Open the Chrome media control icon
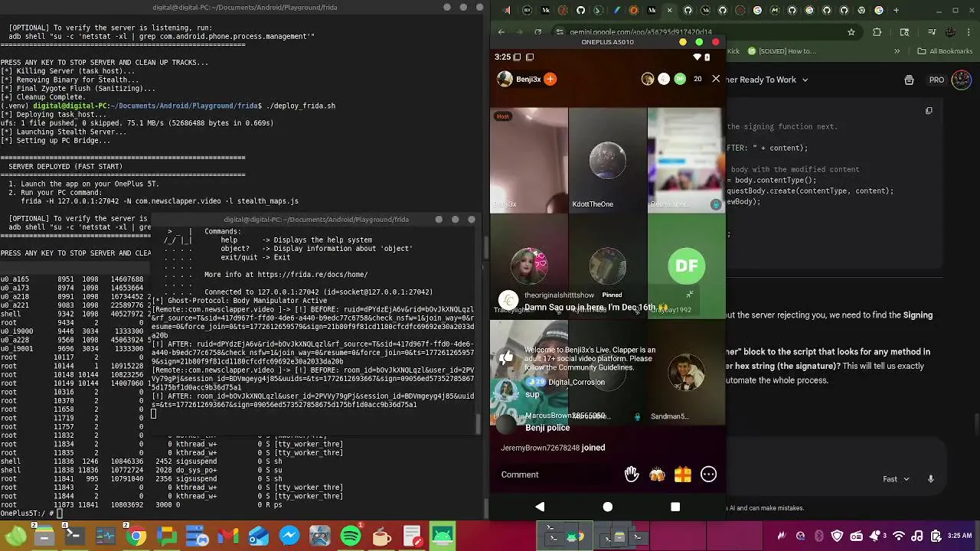980x551 pixels. pyautogui.click(x=932, y=32)
